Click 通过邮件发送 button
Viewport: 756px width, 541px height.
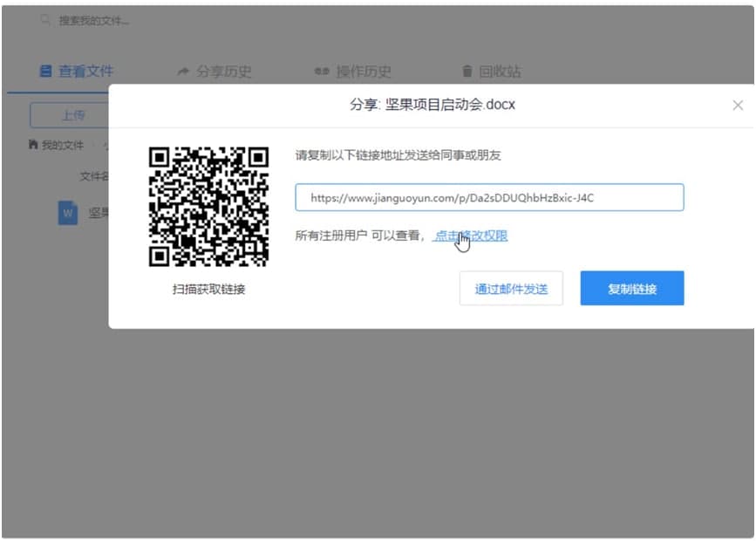(x=511, y=289)
